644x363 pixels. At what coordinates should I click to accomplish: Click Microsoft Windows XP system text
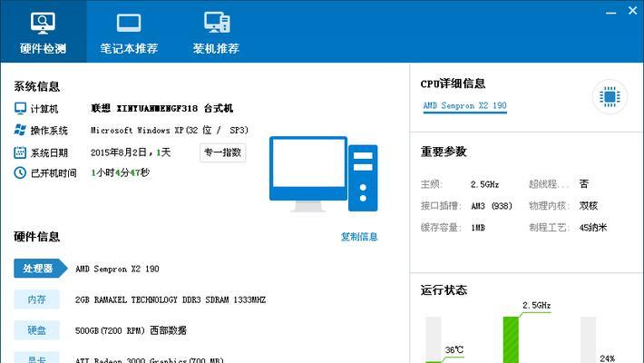(170, 131)
